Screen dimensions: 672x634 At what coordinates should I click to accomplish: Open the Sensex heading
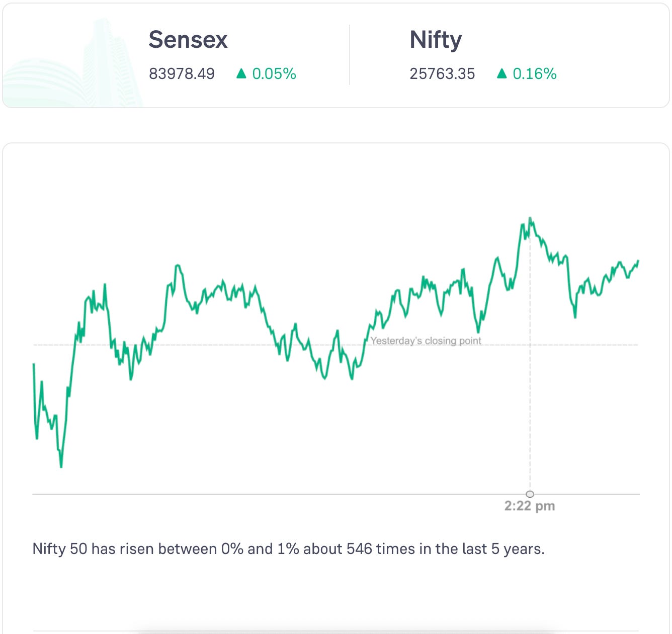[x=188, y=40]
